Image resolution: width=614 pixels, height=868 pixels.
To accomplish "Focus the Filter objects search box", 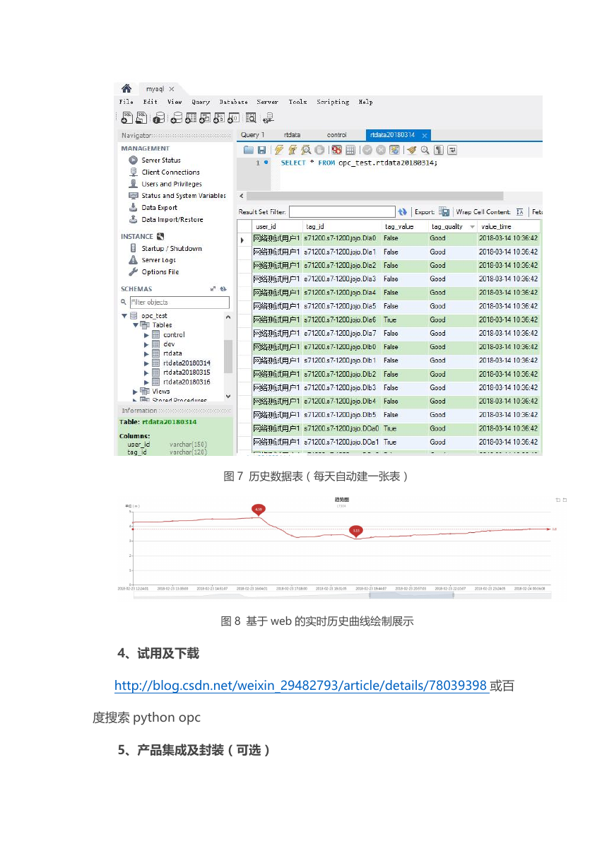I will pos(179,303).
